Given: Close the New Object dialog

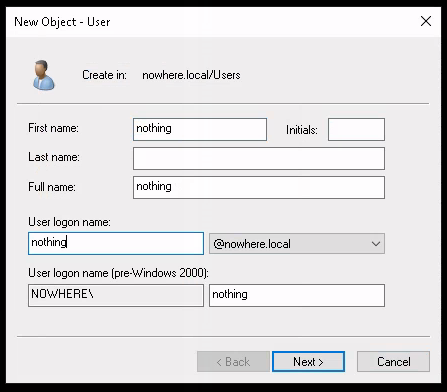Looking at the screenshot, I should click(x=426, y=22).
